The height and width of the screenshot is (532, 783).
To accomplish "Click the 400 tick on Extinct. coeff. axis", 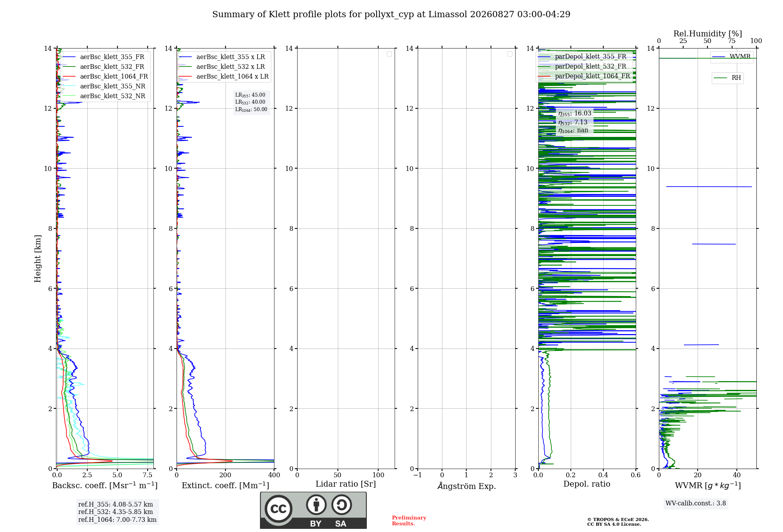I will (x=274, y=475).
